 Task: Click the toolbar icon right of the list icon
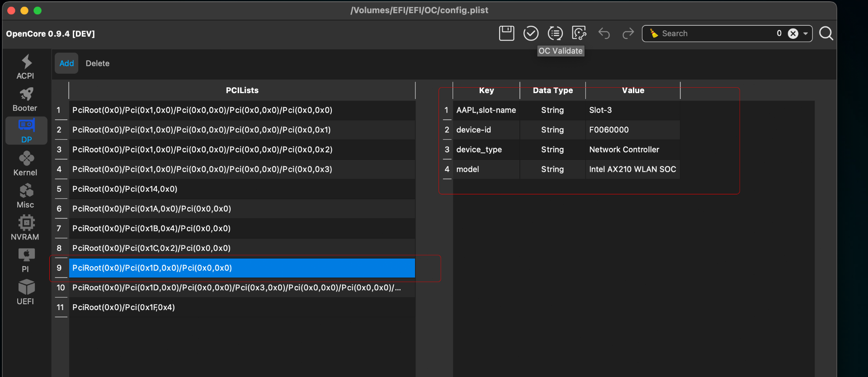579,33
